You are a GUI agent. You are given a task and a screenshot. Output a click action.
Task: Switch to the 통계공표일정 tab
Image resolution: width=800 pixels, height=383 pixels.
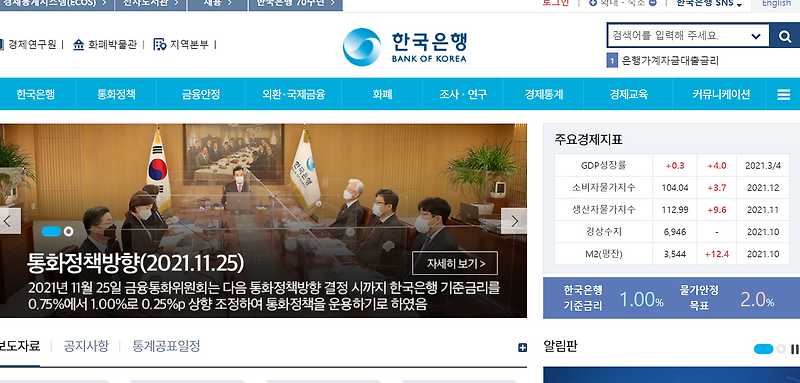pyautogui.click(x=166, y=347)
